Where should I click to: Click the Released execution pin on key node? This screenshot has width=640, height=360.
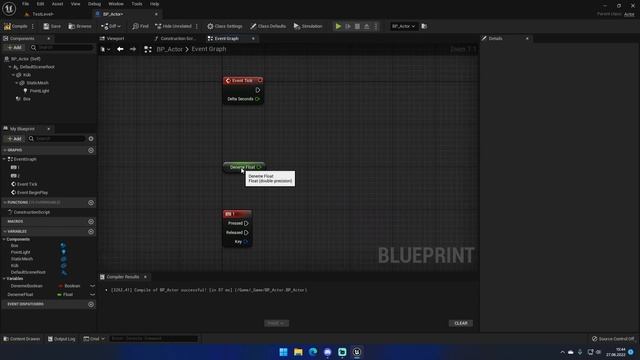(246, 233)
